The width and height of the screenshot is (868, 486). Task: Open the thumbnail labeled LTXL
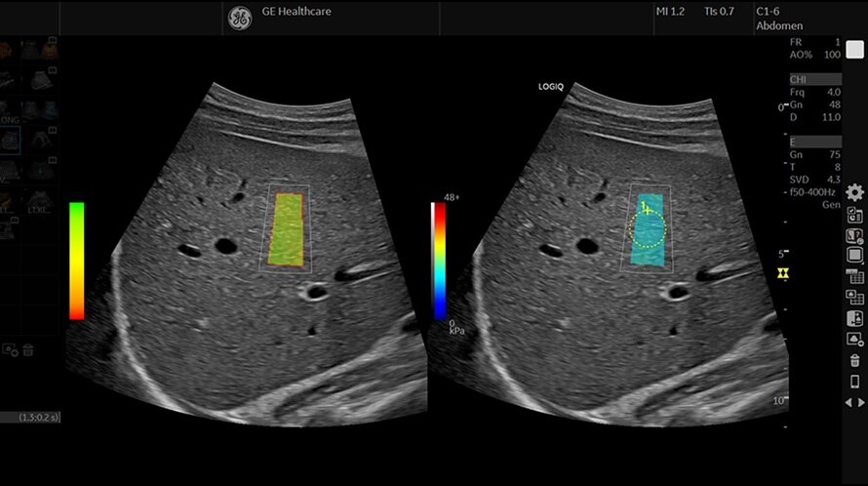(39, 202)
